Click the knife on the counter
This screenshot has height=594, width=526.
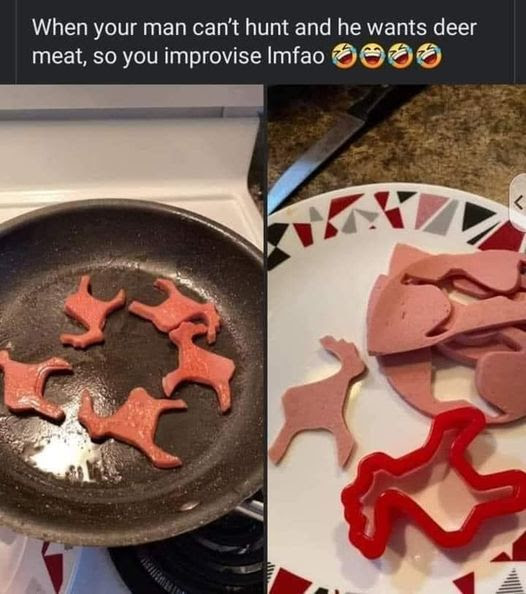[326, 148]
